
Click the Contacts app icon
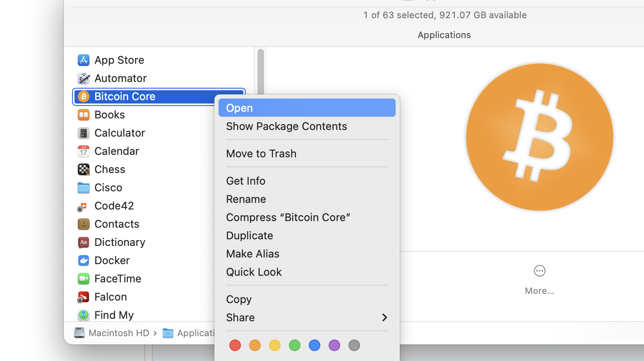click(84, 224)
